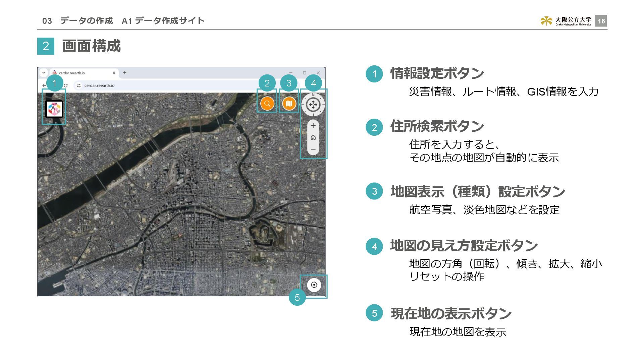
Task: Click the compass navigation control
Action: click(x=313, y=105)
